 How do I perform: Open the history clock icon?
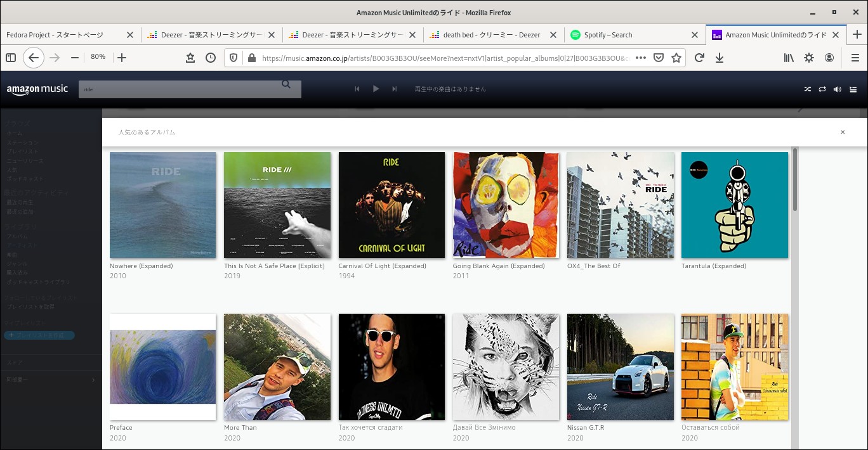[x=211, y=58]
